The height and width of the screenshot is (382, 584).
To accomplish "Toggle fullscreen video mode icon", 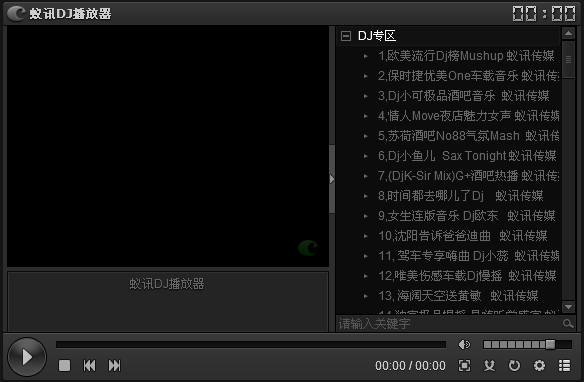I will tap(464, 366).
